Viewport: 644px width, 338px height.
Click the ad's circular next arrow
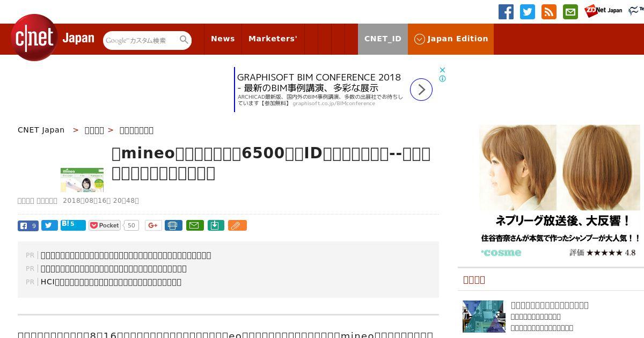point(421,90)
